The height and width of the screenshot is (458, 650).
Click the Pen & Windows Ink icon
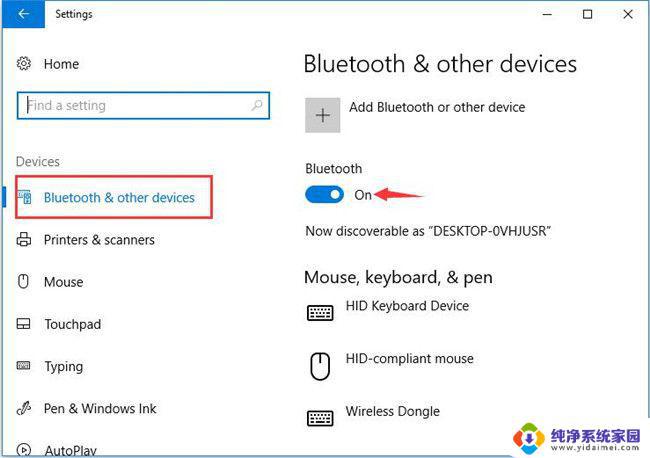[x=24, y=408]
